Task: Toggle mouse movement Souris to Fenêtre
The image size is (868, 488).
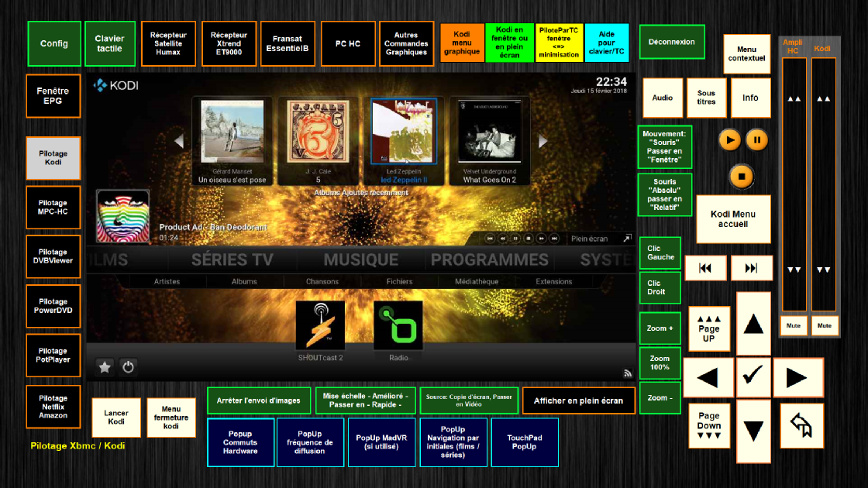Action: point(664,146)
